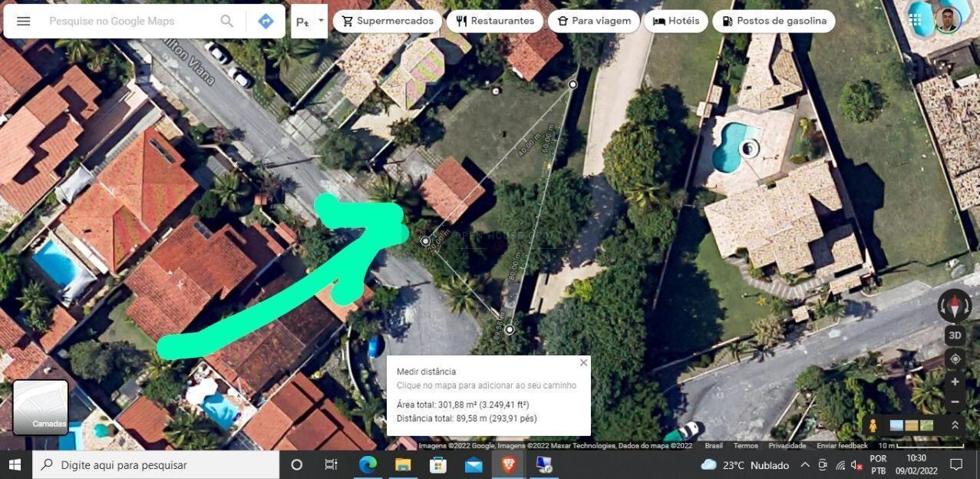The width and height of the screenshot is (980, 479).
Task: Close the Medir distância panel
Action: tap(583, 362)
